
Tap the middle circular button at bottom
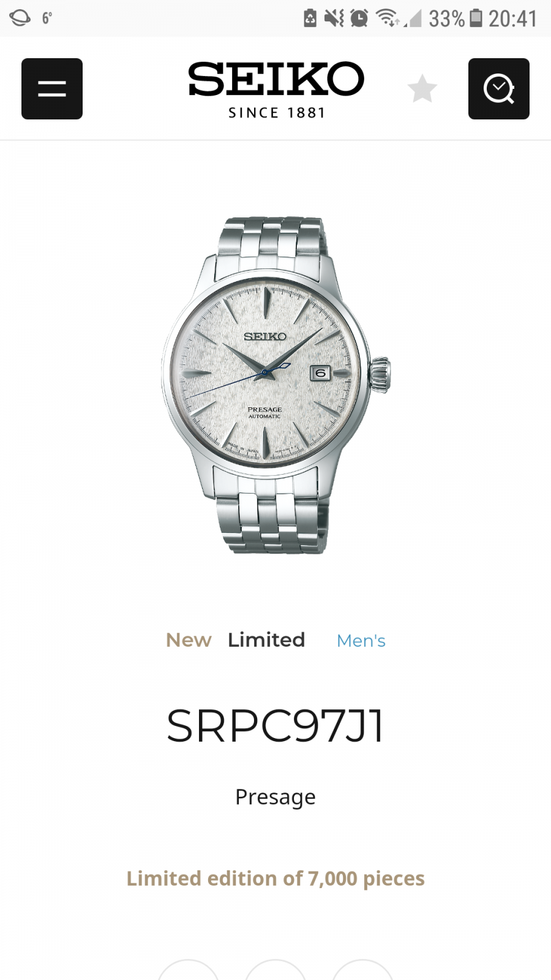click(275, 970)
